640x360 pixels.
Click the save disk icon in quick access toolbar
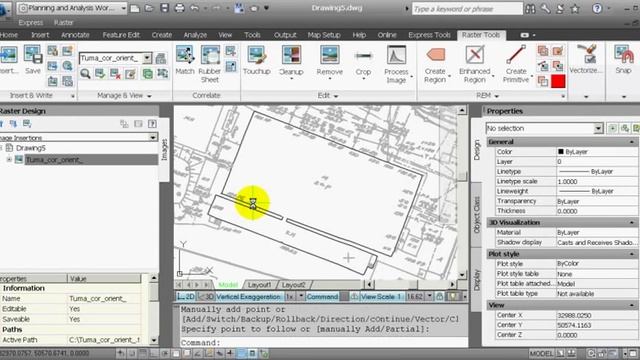(164, 8)
